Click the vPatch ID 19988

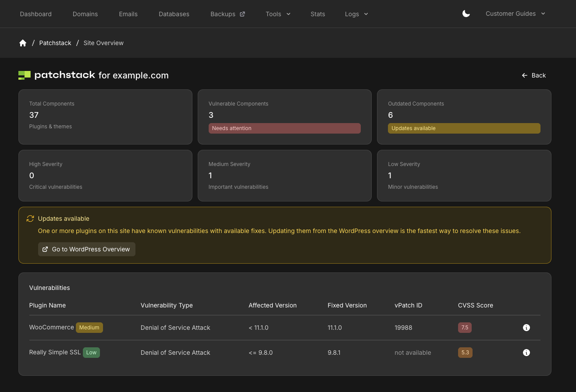tap(403, 328)
